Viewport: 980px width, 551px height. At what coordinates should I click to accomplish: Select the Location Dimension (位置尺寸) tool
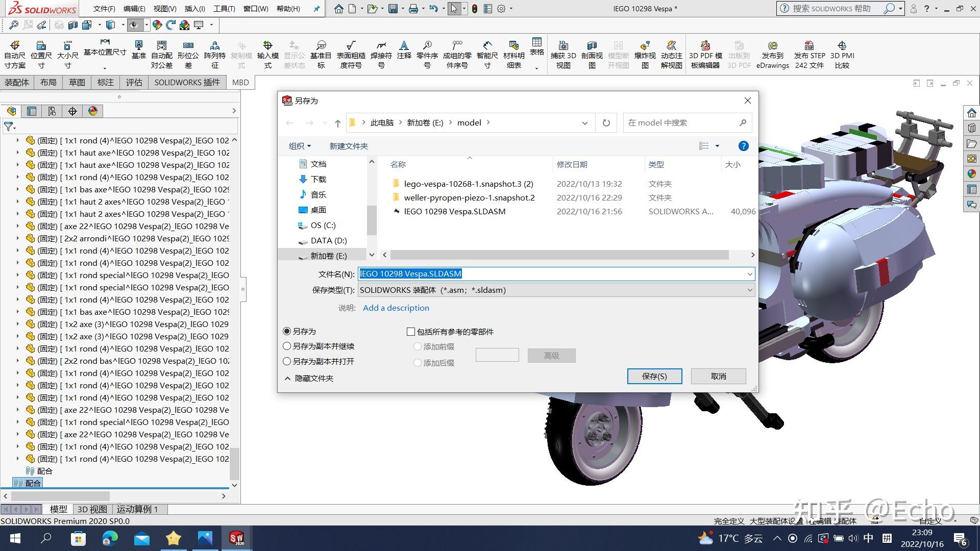[x=41, y=55]
